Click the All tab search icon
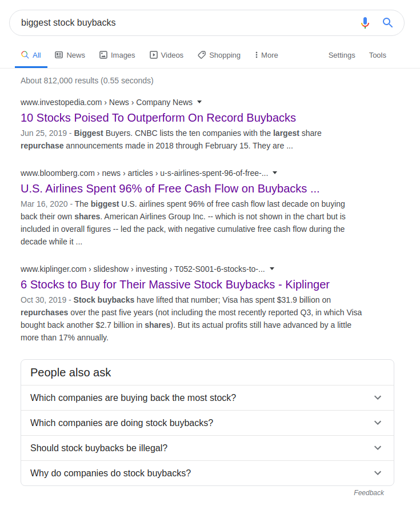The image size is (420, 510). [24, 55]
